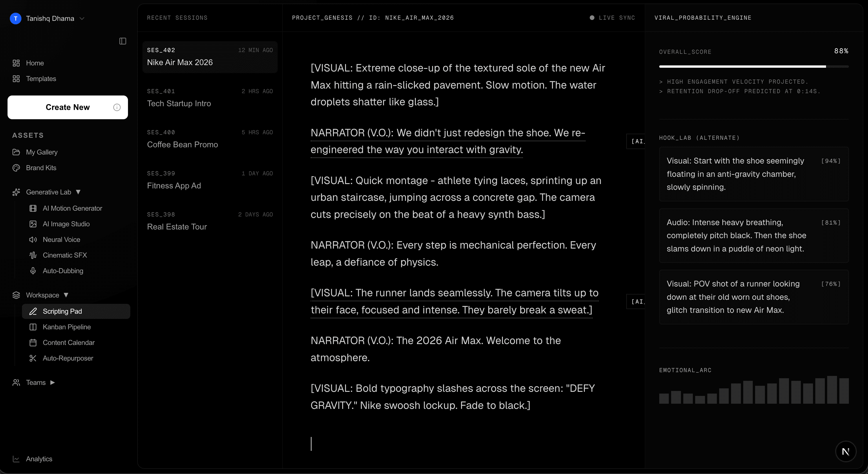Collapse the sidebar with the panel icon
This screenshot has width=868, height=474.
point(123,41)
